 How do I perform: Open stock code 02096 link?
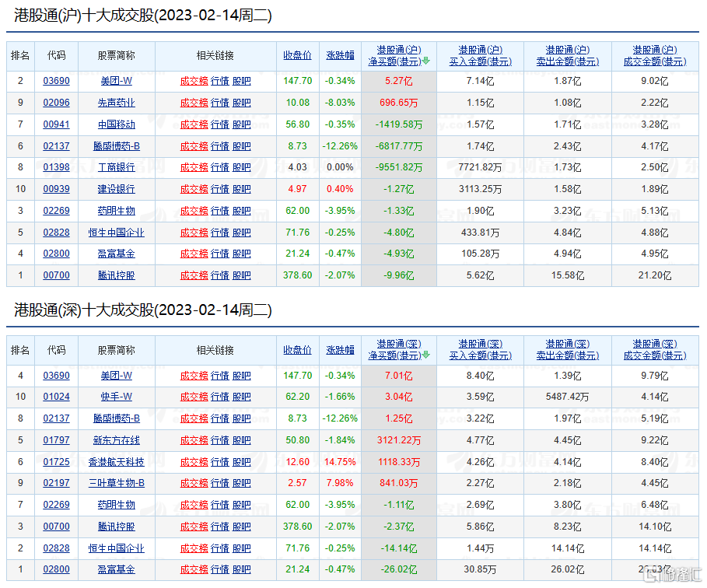tap(56, 103)
